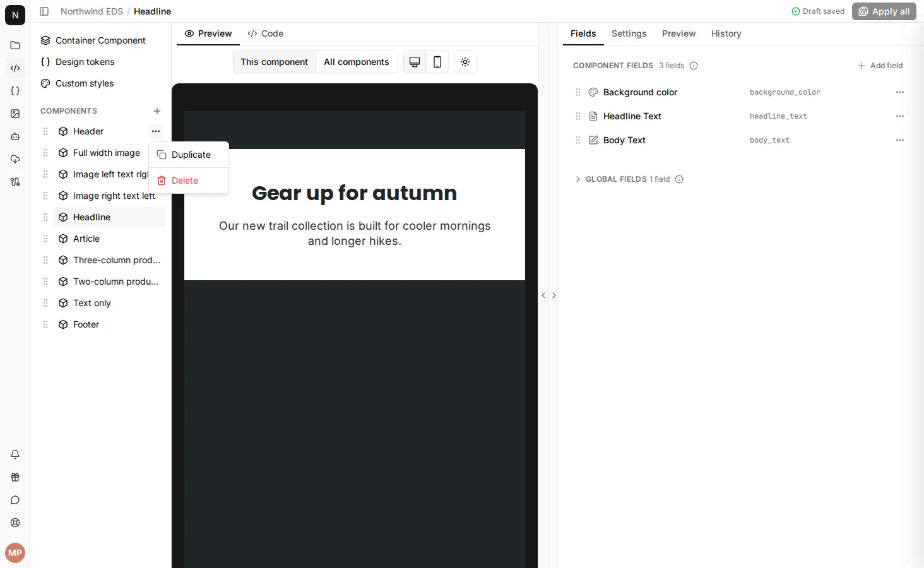Add a new component with plus icon
The height and width of the screenshot is (568, 924).
(x=157, y=111)
